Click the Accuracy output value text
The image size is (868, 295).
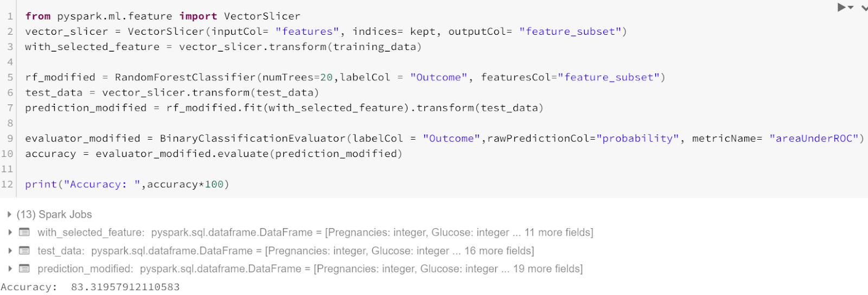[125, 287]
